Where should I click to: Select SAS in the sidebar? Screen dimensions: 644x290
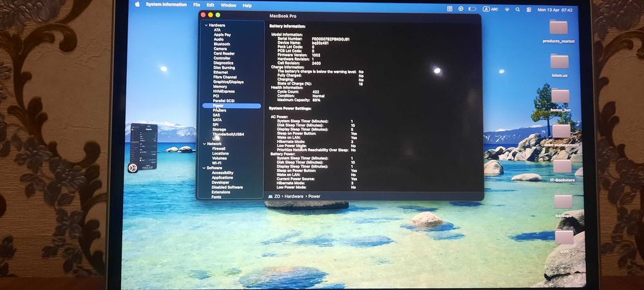coord(216,115)
